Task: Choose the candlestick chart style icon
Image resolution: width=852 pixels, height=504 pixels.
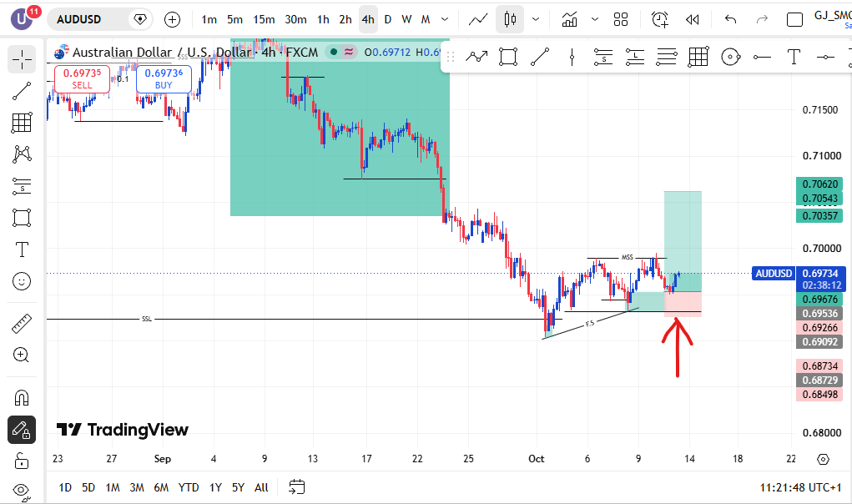Action: coord(510,19)
